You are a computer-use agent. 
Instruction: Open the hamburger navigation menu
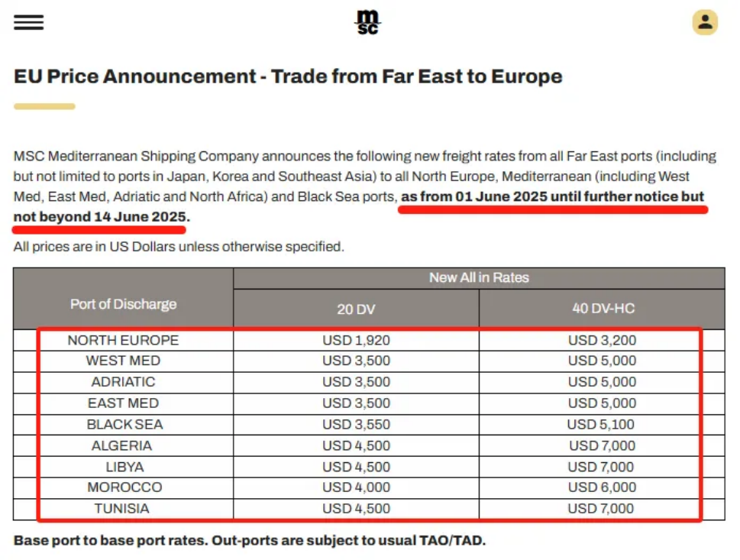tap(29, 22)
